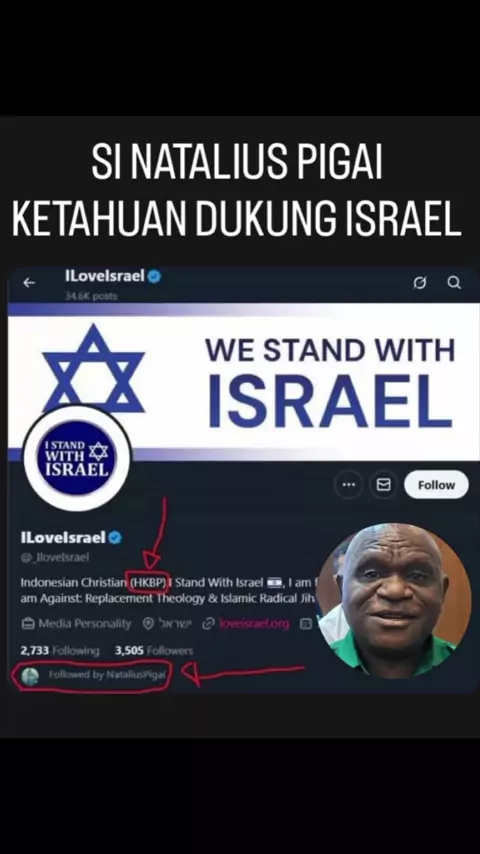Follow the ILoveIsrael account
This screenshot has height=854, width=480.
tap(436, 484)
